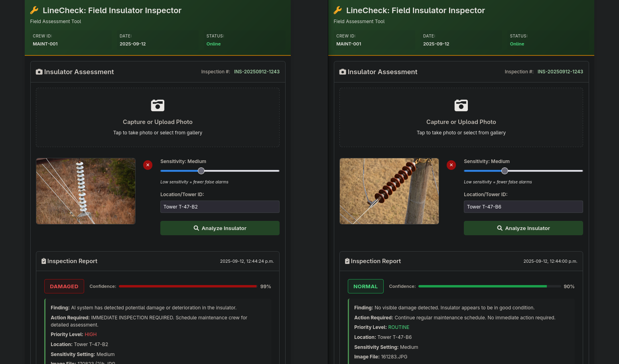Analyze insulator for Tower T-47-B2
Viewport: 619px width, 364px height.
220,228
